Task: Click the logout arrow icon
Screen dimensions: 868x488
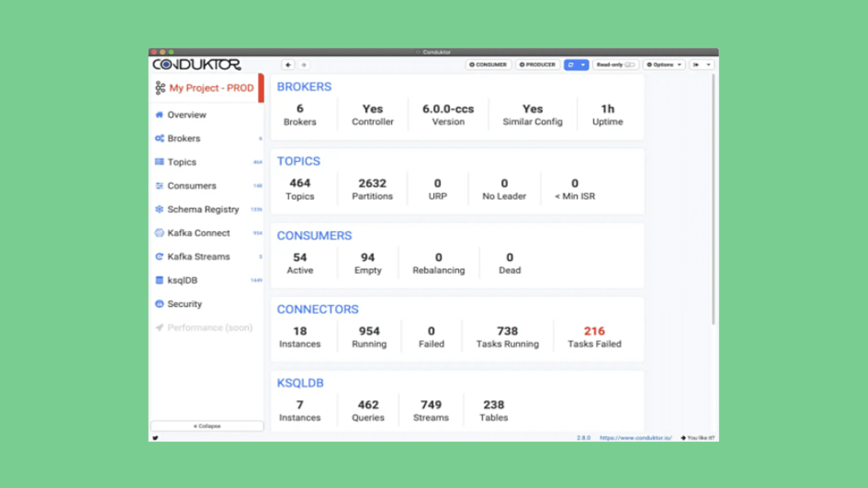Action: point(696,65)
